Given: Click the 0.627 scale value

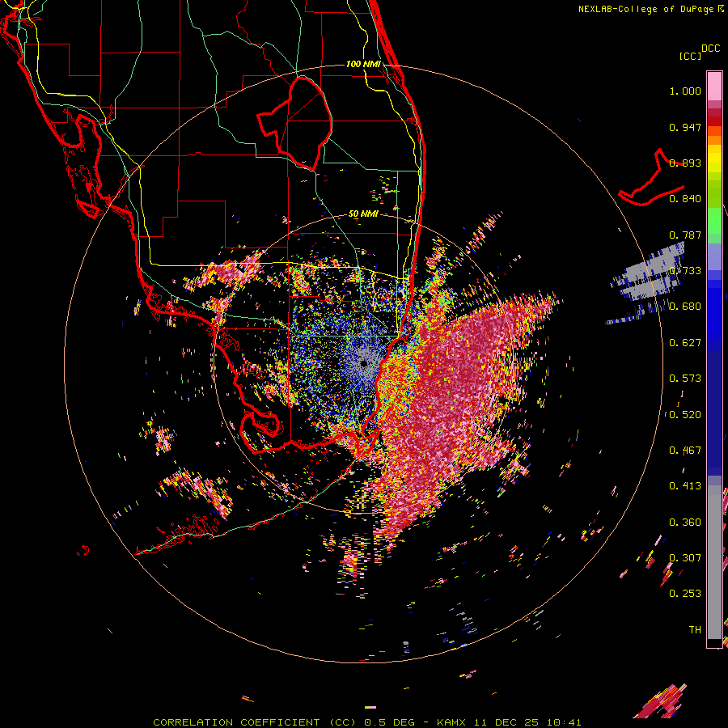Looking at the screenshot, I should pyautogui.click(x=685, y=343).
